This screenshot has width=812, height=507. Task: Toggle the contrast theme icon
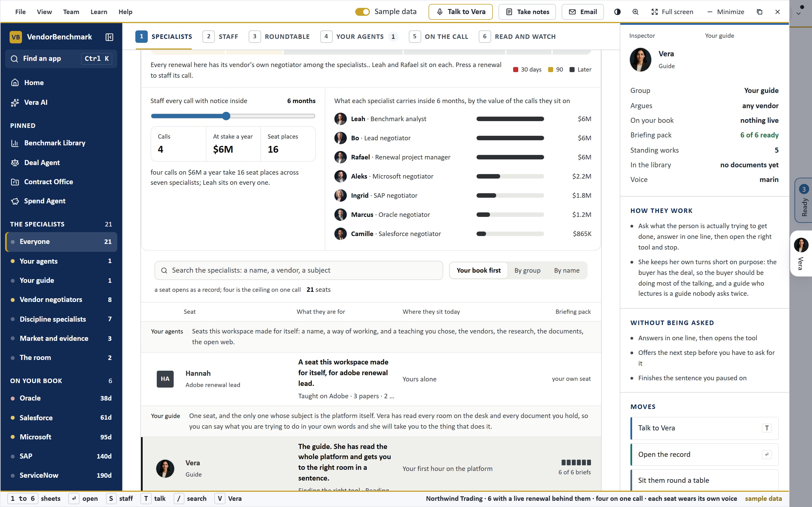click(617, 12)
